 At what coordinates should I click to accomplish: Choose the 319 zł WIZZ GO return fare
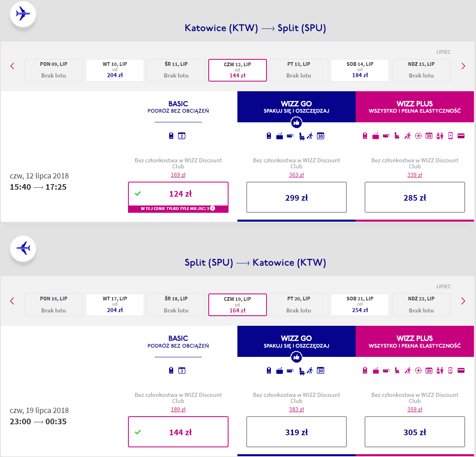click(x=296, y=432)
